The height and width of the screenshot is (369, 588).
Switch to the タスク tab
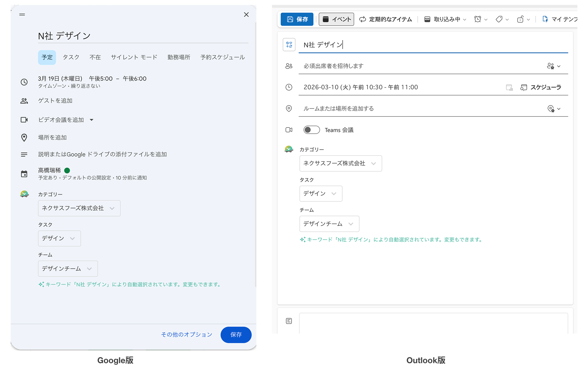71,57
